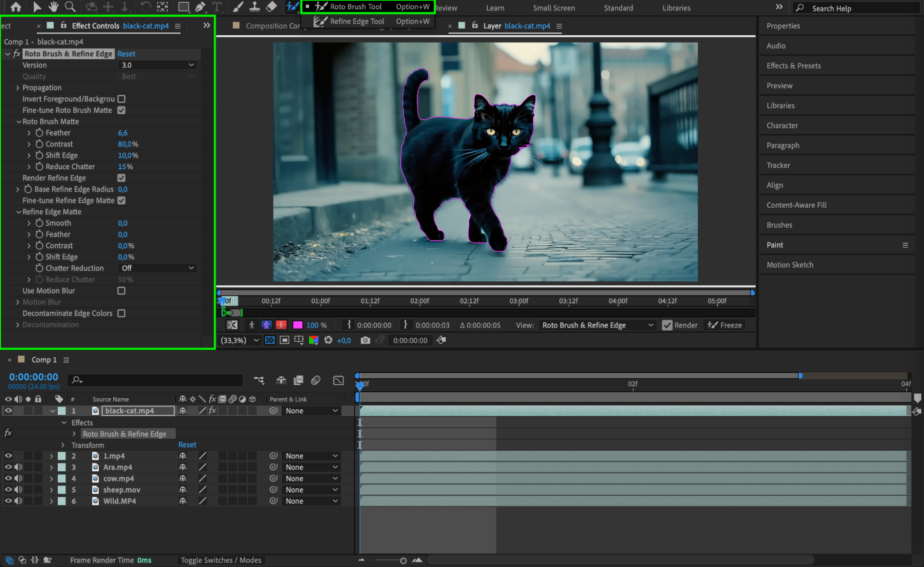Click the Composition Mini-Flowchart icon in timeline
The image size is (924, 567).
click(259, 380)
